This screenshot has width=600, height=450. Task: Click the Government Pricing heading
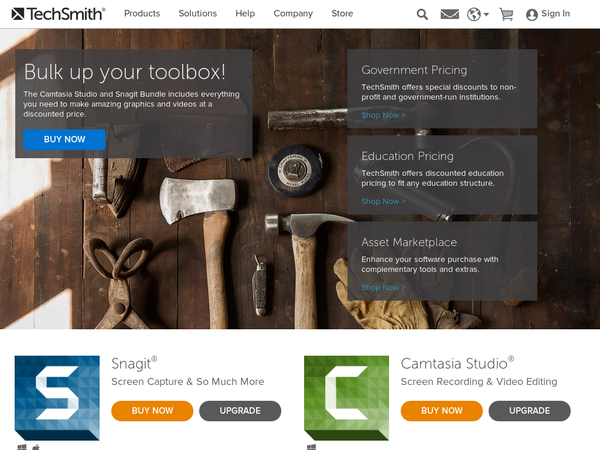414,70
